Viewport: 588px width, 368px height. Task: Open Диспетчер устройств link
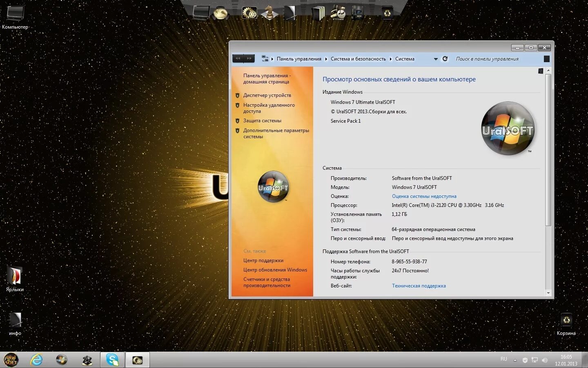coord(267,95)
